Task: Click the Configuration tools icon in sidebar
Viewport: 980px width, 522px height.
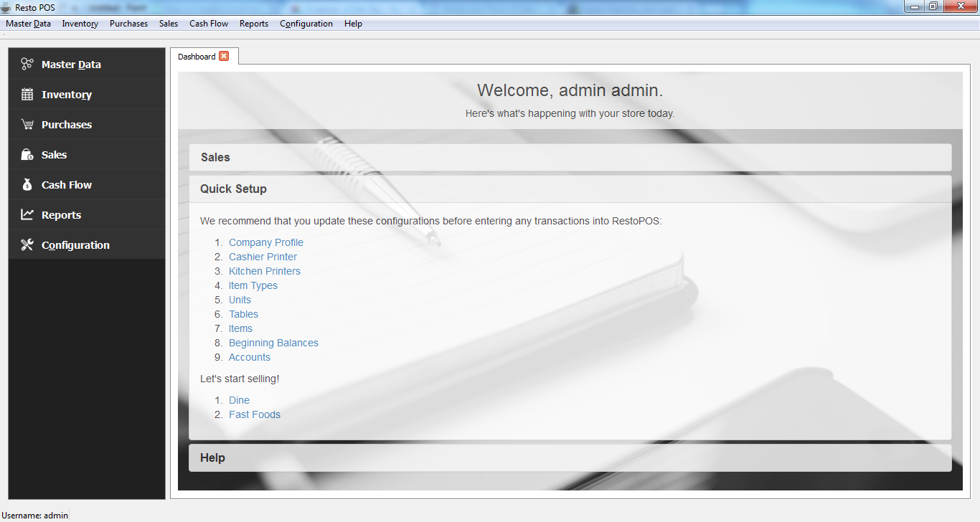Action: point(27,245)
